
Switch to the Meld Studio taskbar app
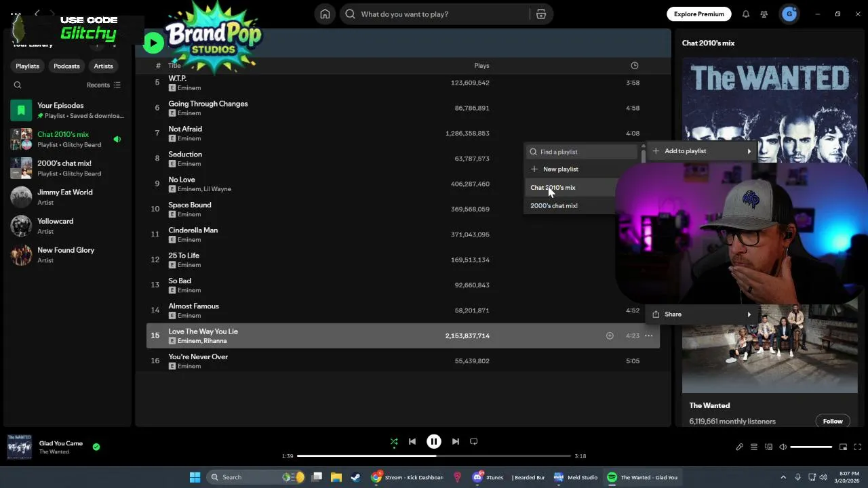point(576,477)
